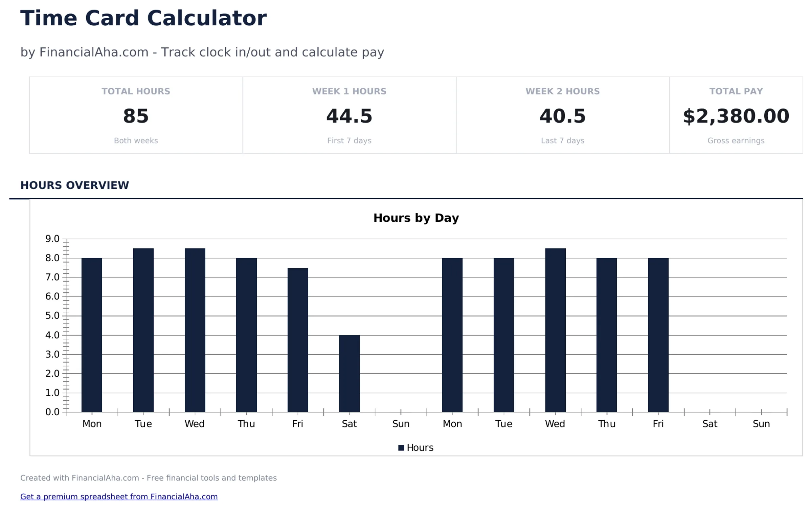This screenshot has height=510, width=812.
Task: Select the empty Sunday slot on the chart
Action: coord(401,372)
